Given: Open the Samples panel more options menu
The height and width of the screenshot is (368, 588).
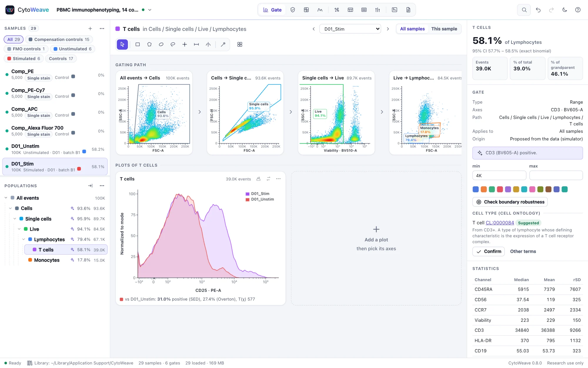Looking at the screenshot, I should click(x=102, y=29).
